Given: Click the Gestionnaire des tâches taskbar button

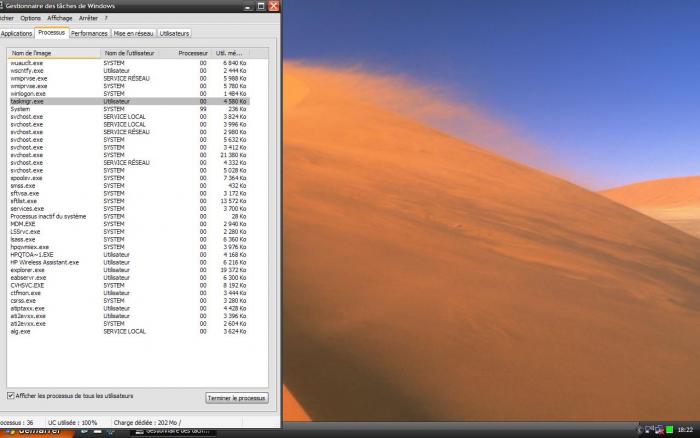Looking at the screenshot, I should pyautogui.click(x=175, y=431).
